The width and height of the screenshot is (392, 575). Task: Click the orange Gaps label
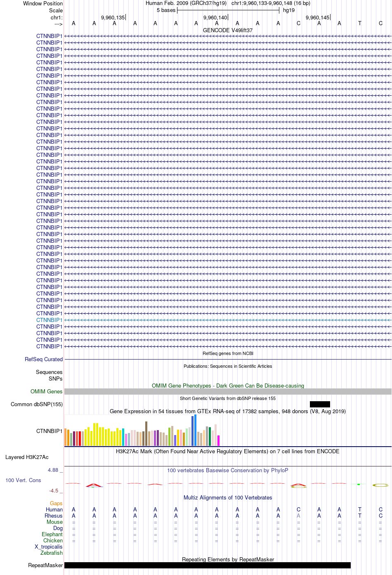pos(56,503)
